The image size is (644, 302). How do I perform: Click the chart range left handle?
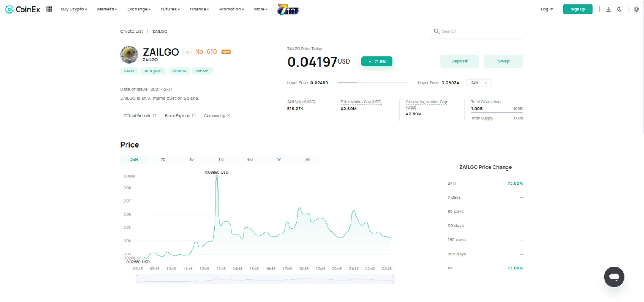(x=137, y=279)
